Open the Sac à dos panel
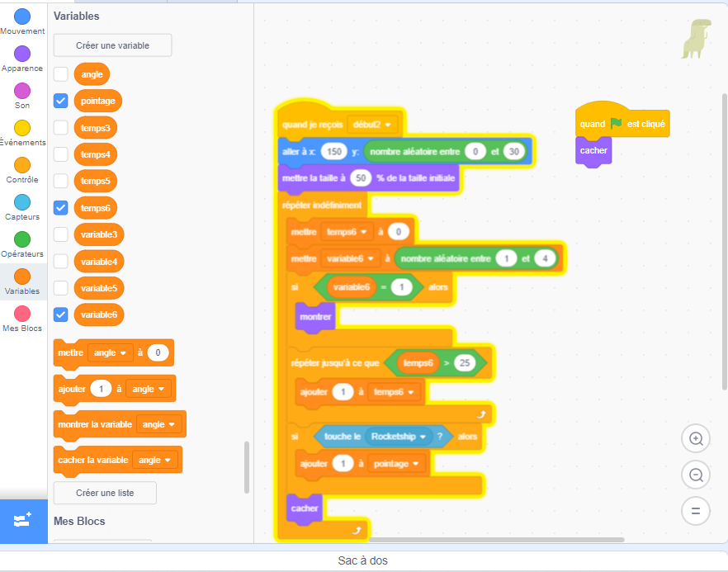728x572 pixels. [362, 561]
